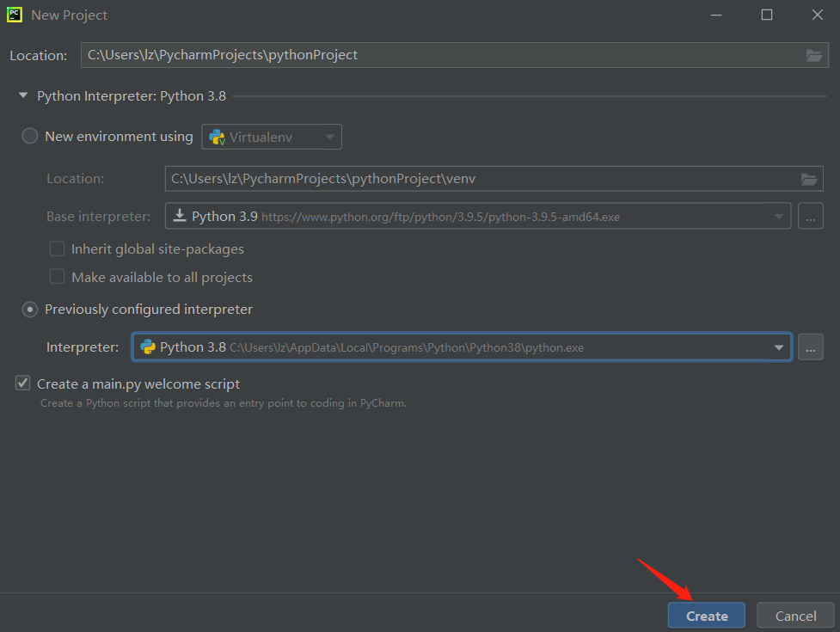Click the Python 3.8 interpreter logo icon

[x=148, y=347]
